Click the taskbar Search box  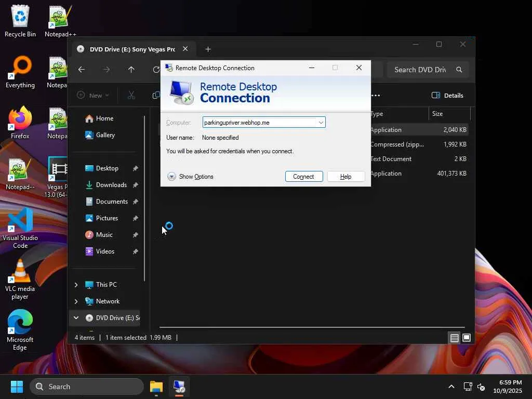(x=87, y=387)
